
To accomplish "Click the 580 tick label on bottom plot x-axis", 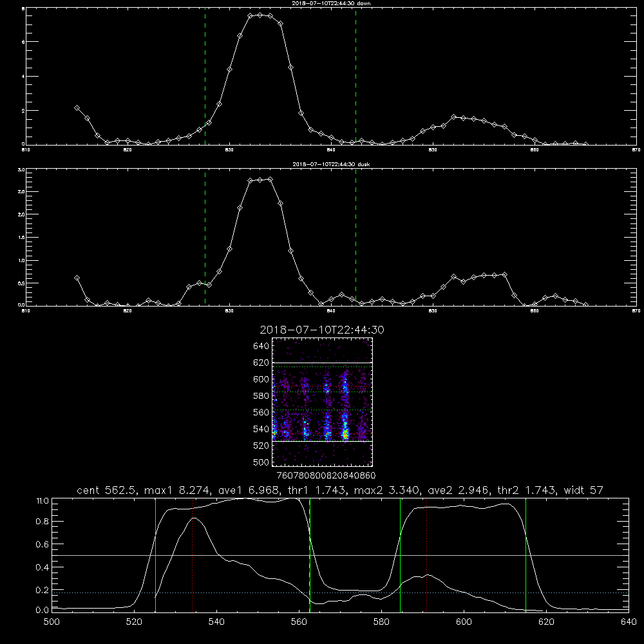I will click(381, 622).
